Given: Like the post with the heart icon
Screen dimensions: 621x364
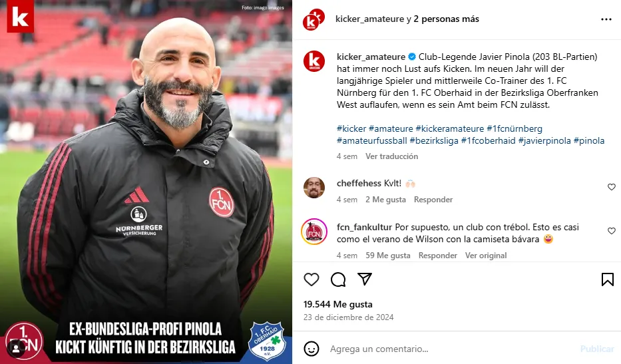Looking at the screenshot, I should point(311,279).
